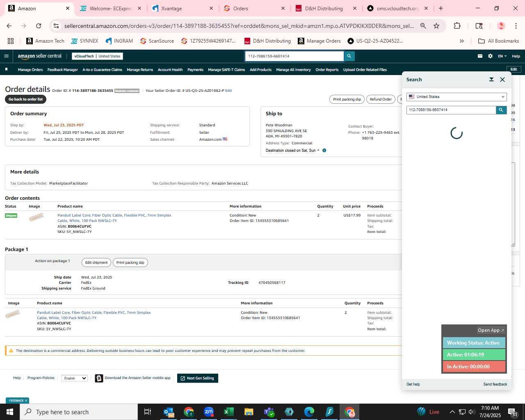Expand the United States marketplace dropdown in Search panel
Image resolution: width=525 pixels, height=420 pixels.
point(457,97)
